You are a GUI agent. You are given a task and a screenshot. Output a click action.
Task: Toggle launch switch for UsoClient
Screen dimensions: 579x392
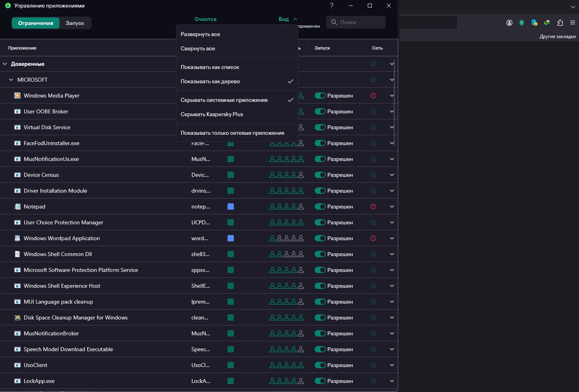tap(320, 365)
